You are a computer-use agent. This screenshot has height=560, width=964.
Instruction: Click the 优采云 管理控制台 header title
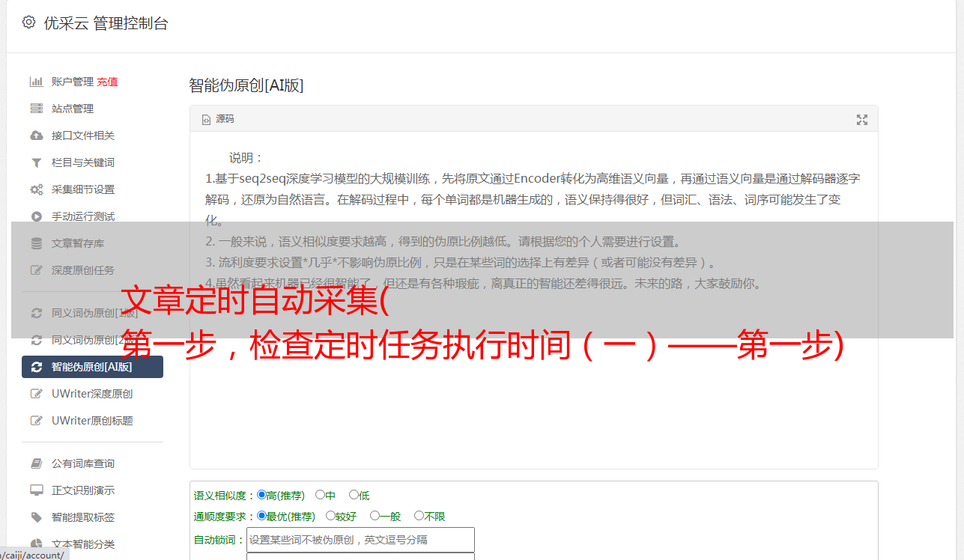click(106, 23)
